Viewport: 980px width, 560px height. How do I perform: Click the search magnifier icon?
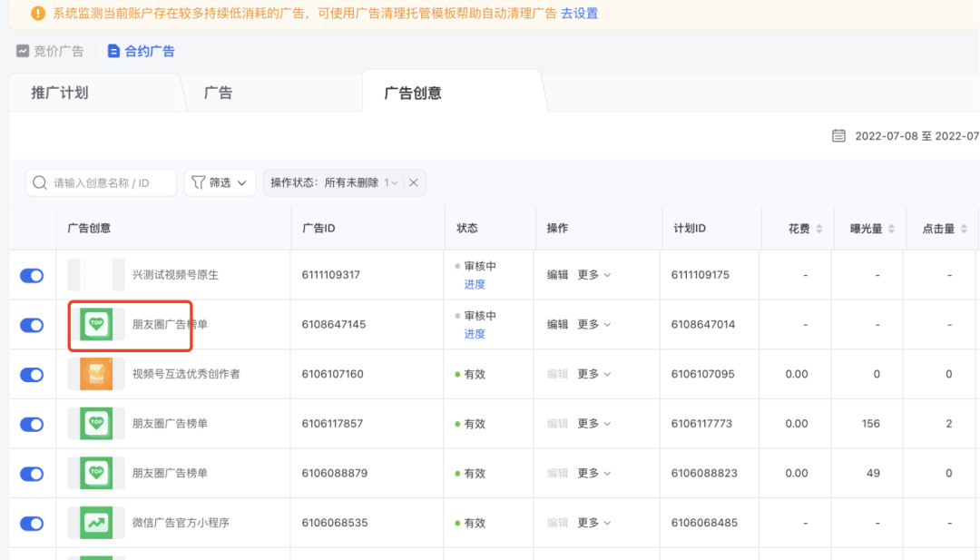click(40, 182)
